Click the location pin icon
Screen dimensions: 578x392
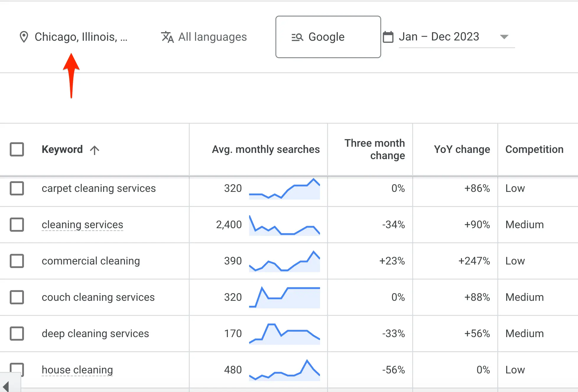point(24,37)
